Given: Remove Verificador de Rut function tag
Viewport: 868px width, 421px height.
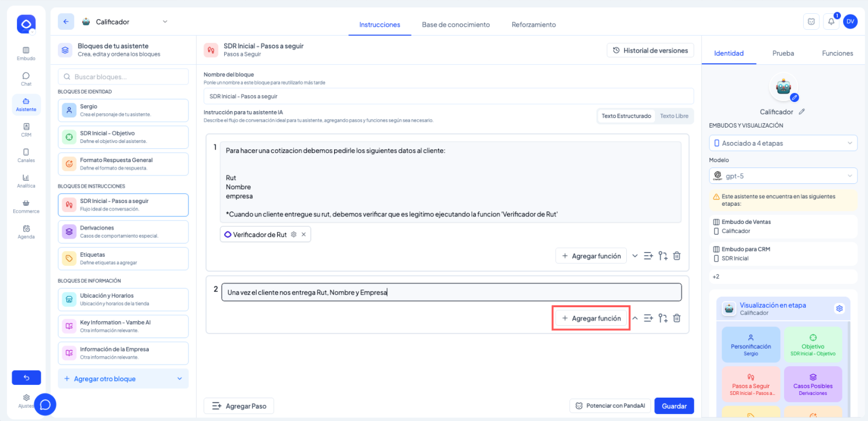Looking at the screenshot, I should click(304, 234).
